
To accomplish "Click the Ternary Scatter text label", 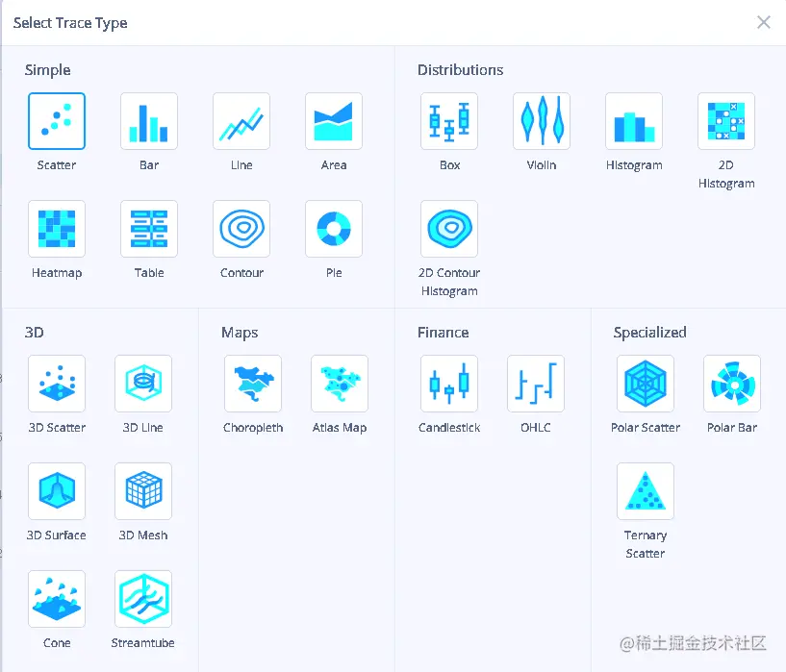I will [x=646, y=544].
